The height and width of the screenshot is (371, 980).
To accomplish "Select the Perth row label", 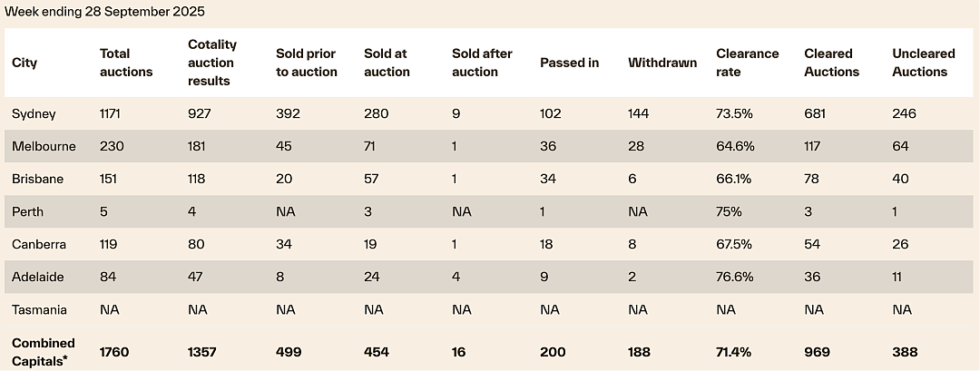I will [27, 211].
